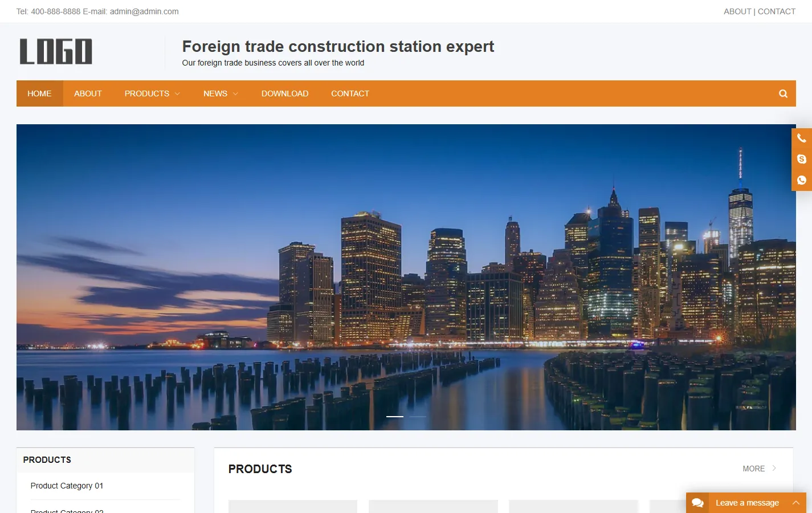
Task: Open the Skype contact side icon
Action: [802, 159]
